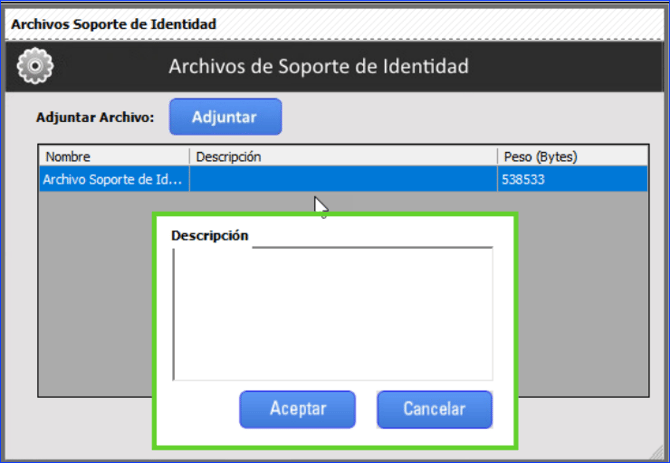Screen dimensions: 670x463
Task: Click the empty gray area left of the popup
Action: tap(95, 300)
